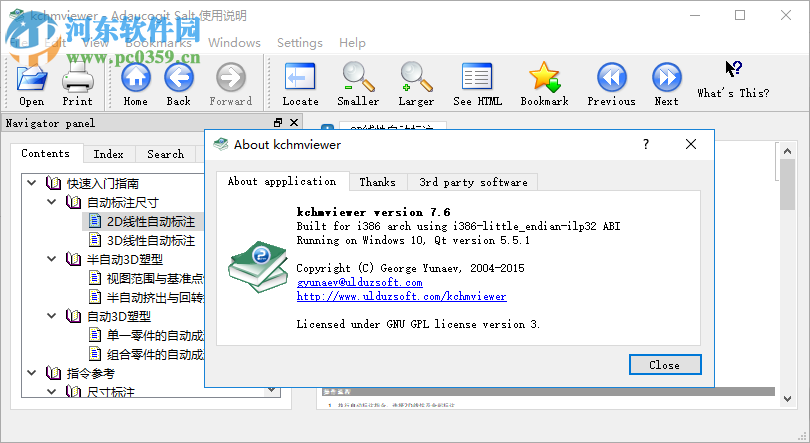
Task: Switch to the Contents tab
Action: [x=45, y=153]
